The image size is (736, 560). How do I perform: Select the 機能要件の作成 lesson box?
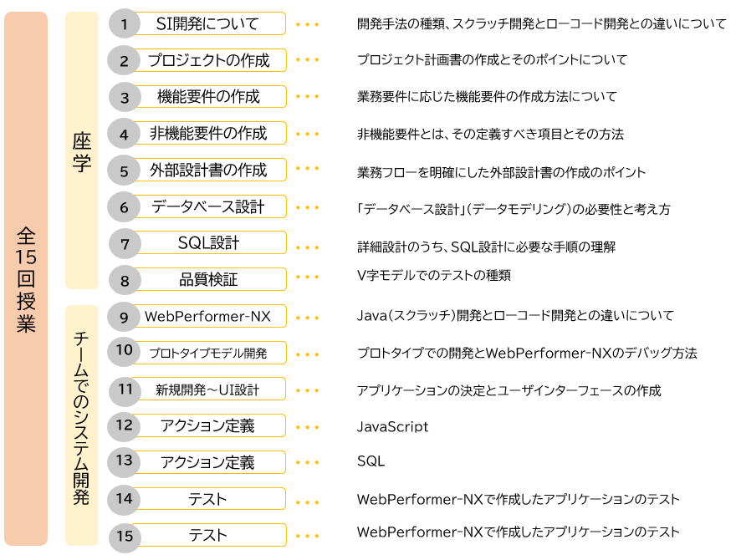[x=208, y=97]
